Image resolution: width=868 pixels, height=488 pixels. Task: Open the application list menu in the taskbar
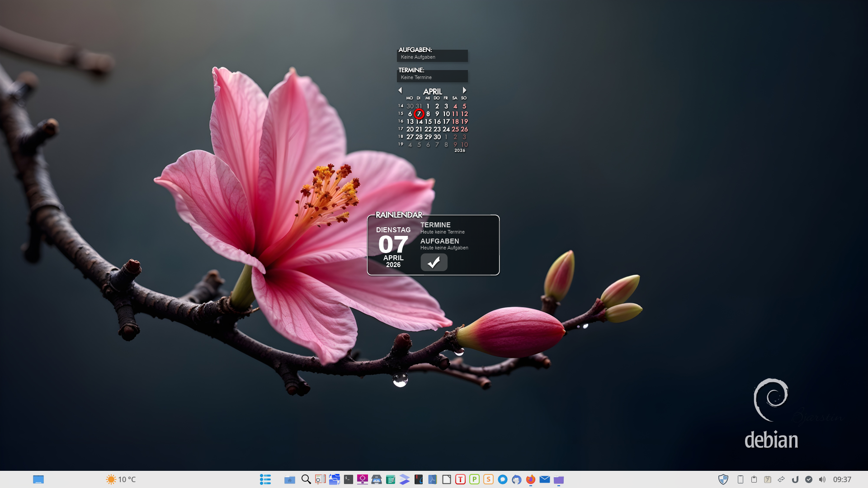(x=265, y=479)
